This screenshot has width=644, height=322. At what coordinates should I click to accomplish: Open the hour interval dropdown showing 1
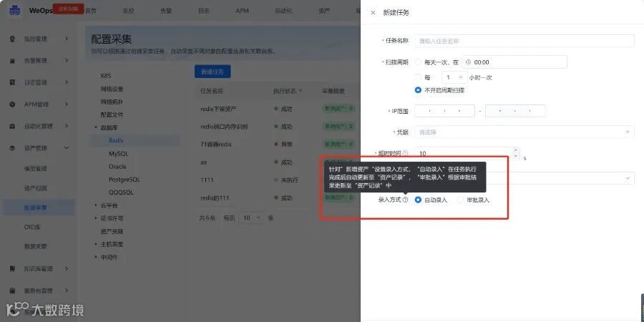[x=454, y=77]
